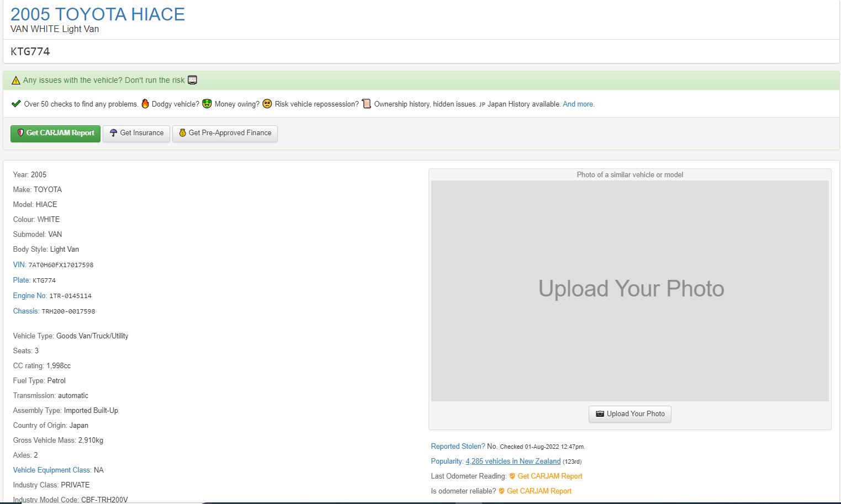
Task: Click the 'Vehicle Type: Goods Van/Truck/Utility' row
Action: (x=71, y=336)
